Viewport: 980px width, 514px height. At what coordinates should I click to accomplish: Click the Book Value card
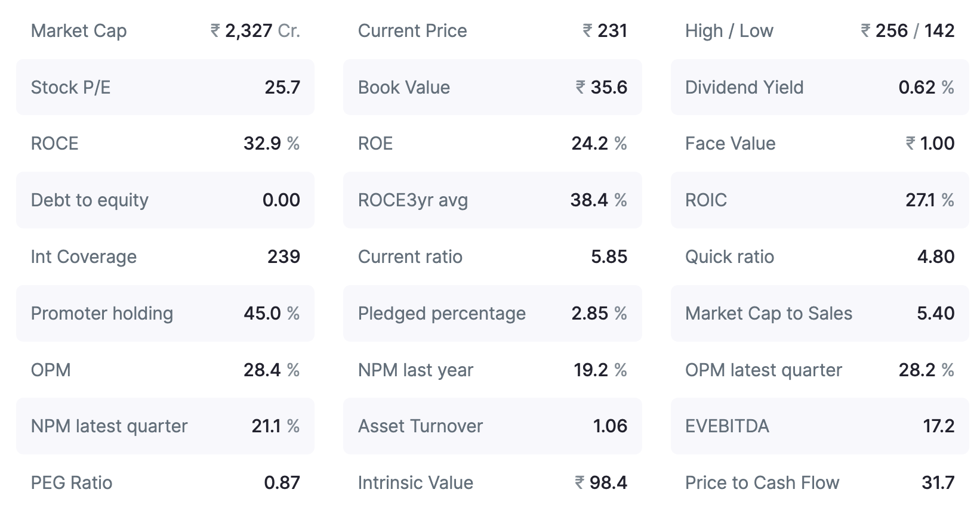(492, 87)
